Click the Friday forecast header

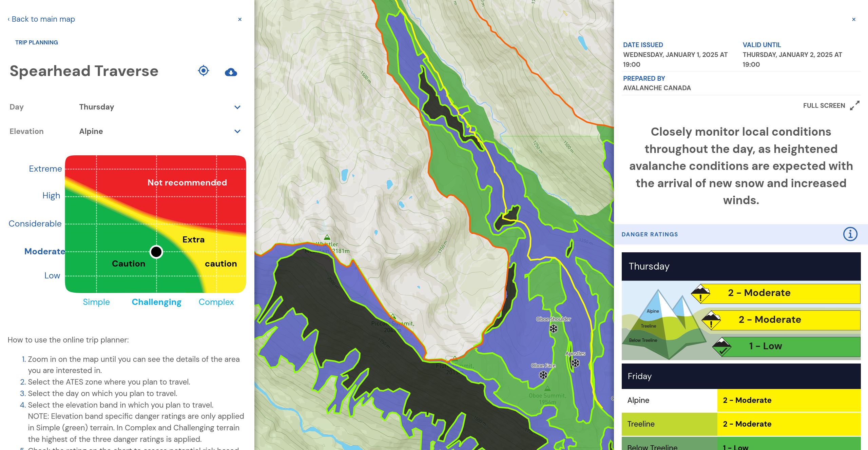coord(741,376)
